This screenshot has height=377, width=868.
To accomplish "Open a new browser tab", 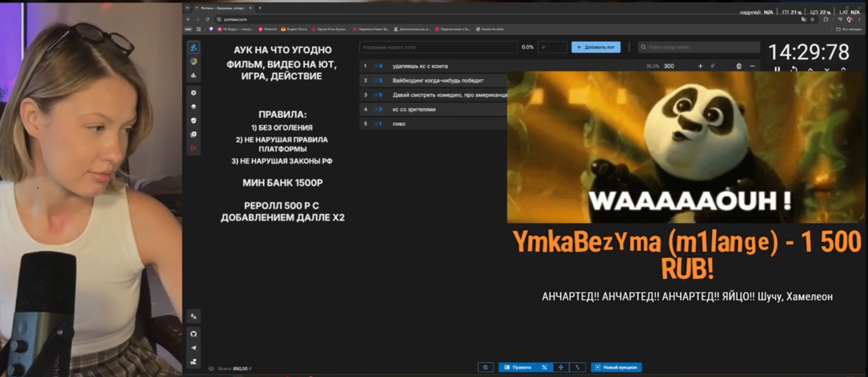I will pyautogui.click(x=260, y=8).
